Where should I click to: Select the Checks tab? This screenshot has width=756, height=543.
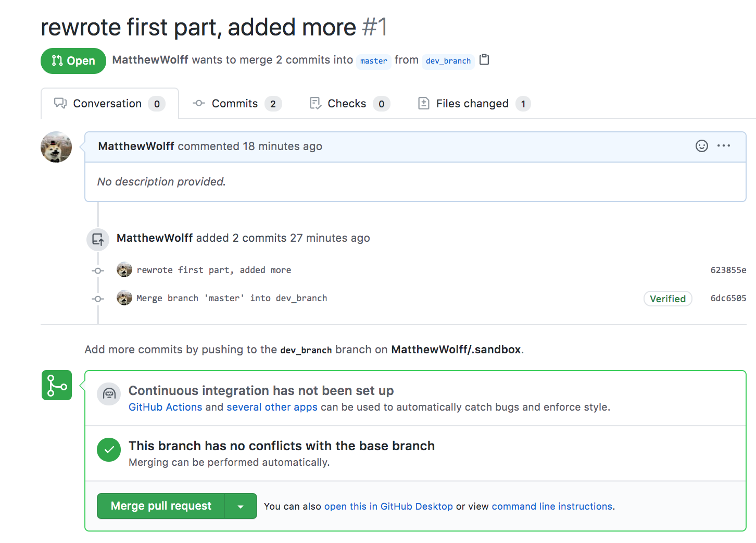coord(347,104)
